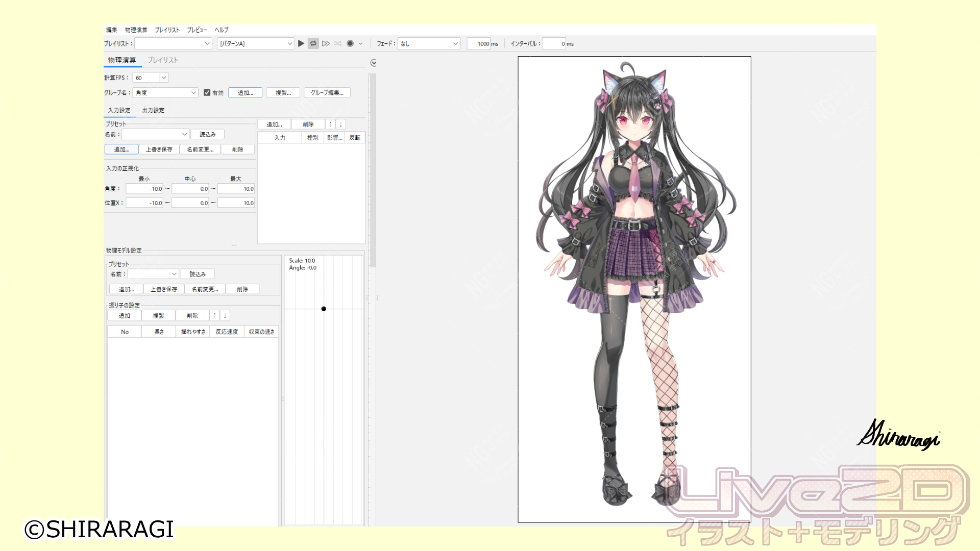Click the 入力 column header

[x=280, y=138]
